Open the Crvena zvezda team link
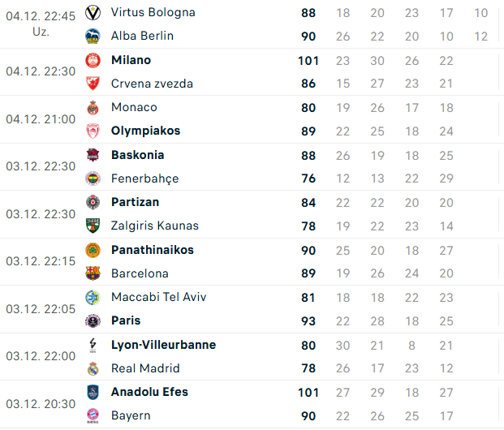 (152, 84)
